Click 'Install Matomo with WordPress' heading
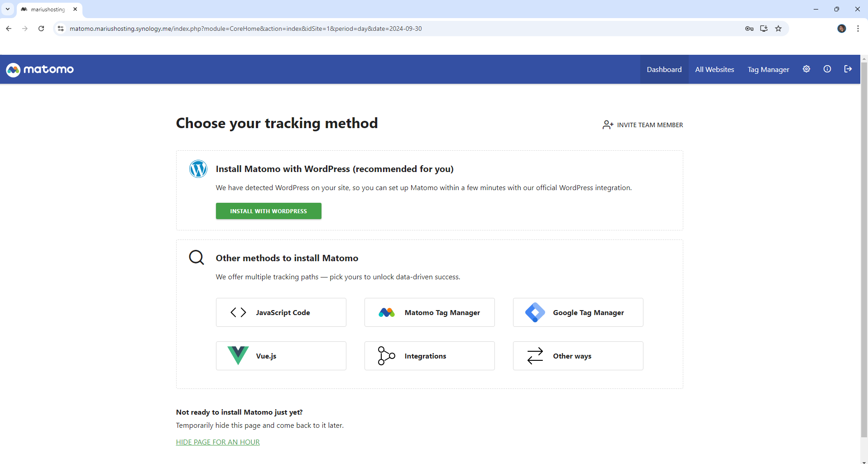Viewport: 868px width, 464px height. tap(335, 169)
